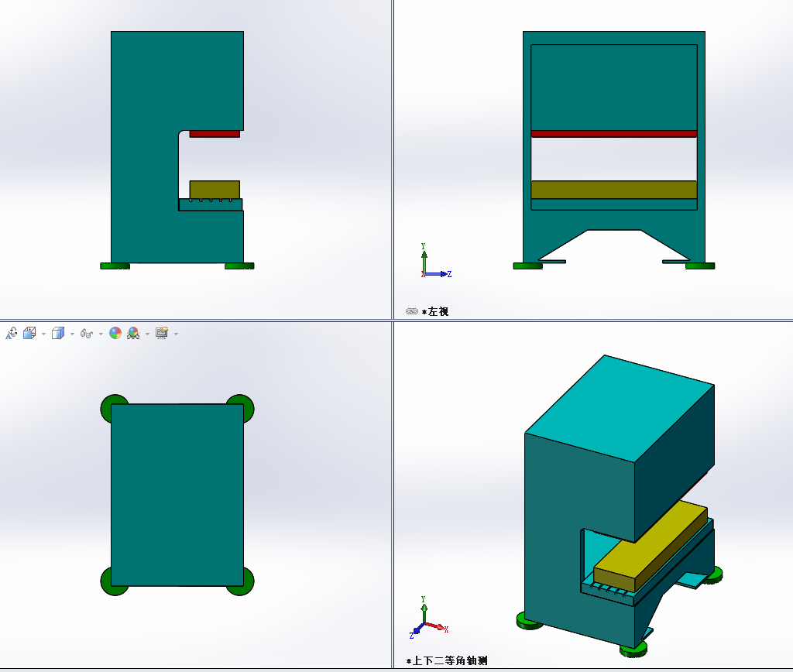The image size is (793, 672).
Task: Select the olive workpiece block in the front view
Action: (x=215, y=190)
